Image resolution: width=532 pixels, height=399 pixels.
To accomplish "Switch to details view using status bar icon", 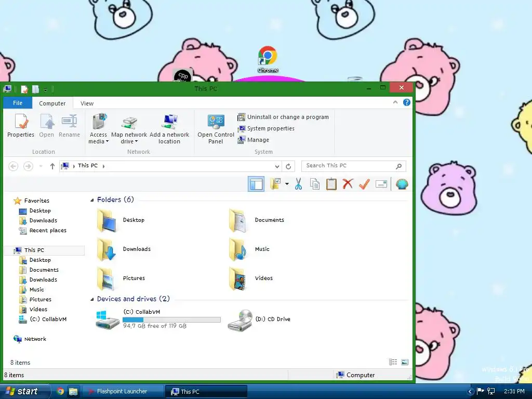I will [x=393, y=362].
